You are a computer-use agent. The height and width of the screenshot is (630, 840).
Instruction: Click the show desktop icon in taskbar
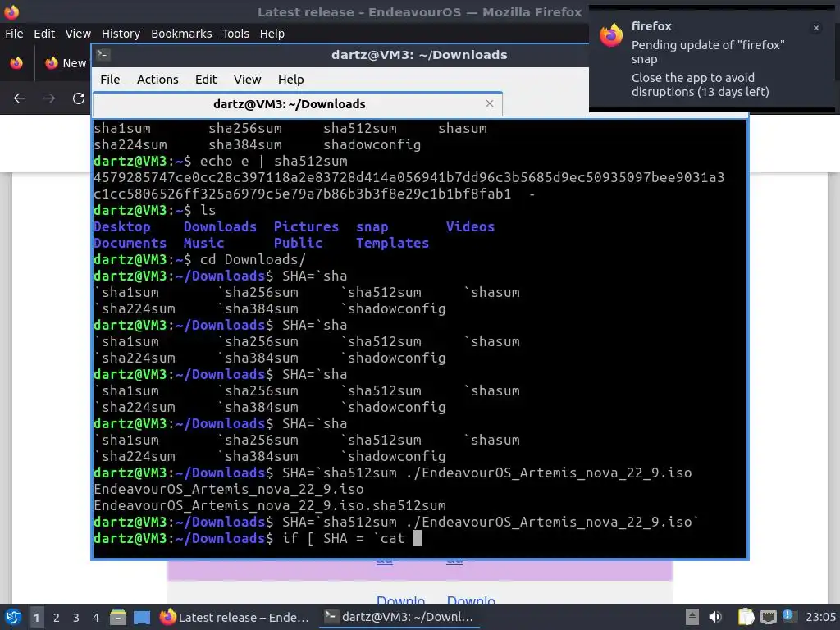coord(142,618)
